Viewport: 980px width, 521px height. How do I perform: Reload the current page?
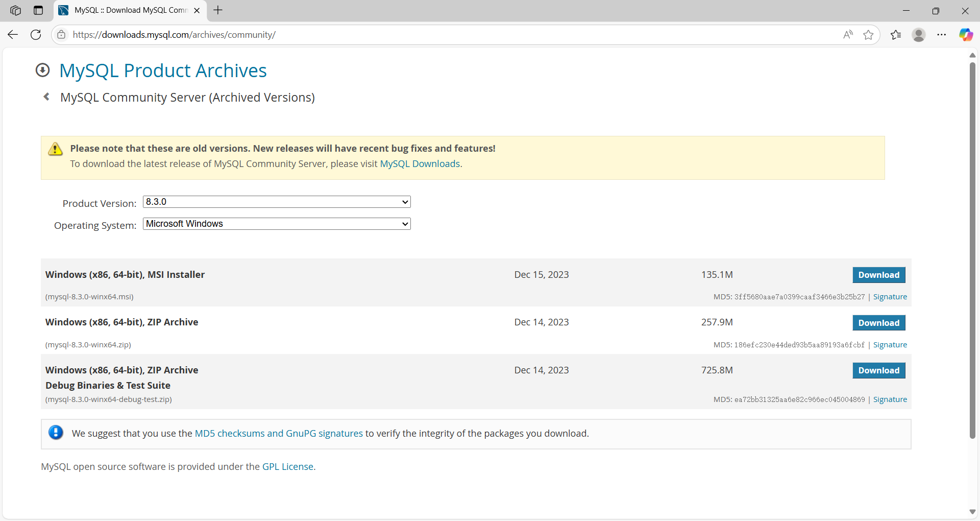[36, 35]
